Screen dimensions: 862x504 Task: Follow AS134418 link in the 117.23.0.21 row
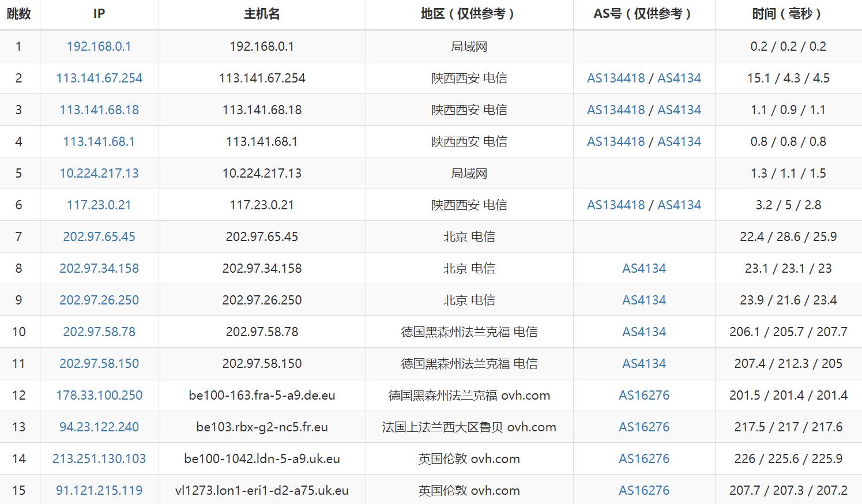pyautogui.click(x=616, y=205)
